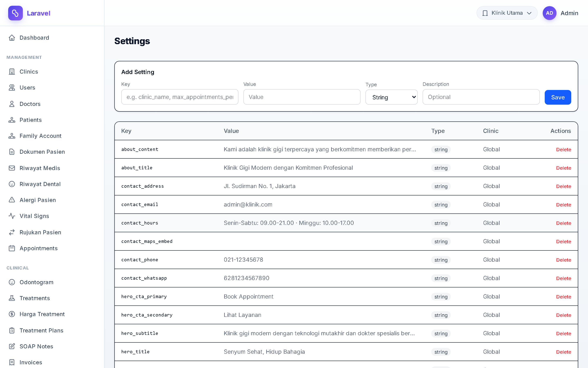Viewport: 588px width, 368px height.
Task: Click the Doctors person icon
Action: pos(12,104)
